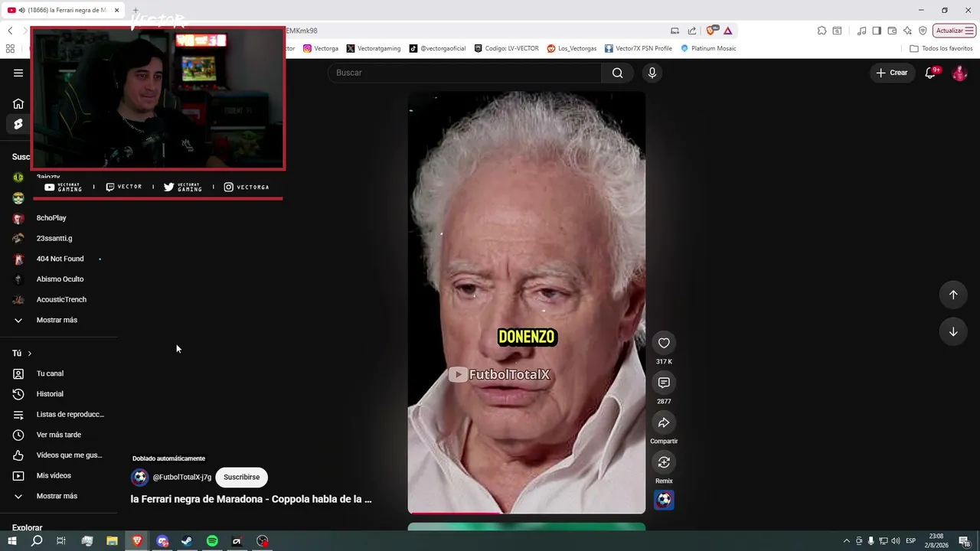The width and height of the screenshot is (980, 551).
Task: Start voice search with microphone
Action: 652,73
